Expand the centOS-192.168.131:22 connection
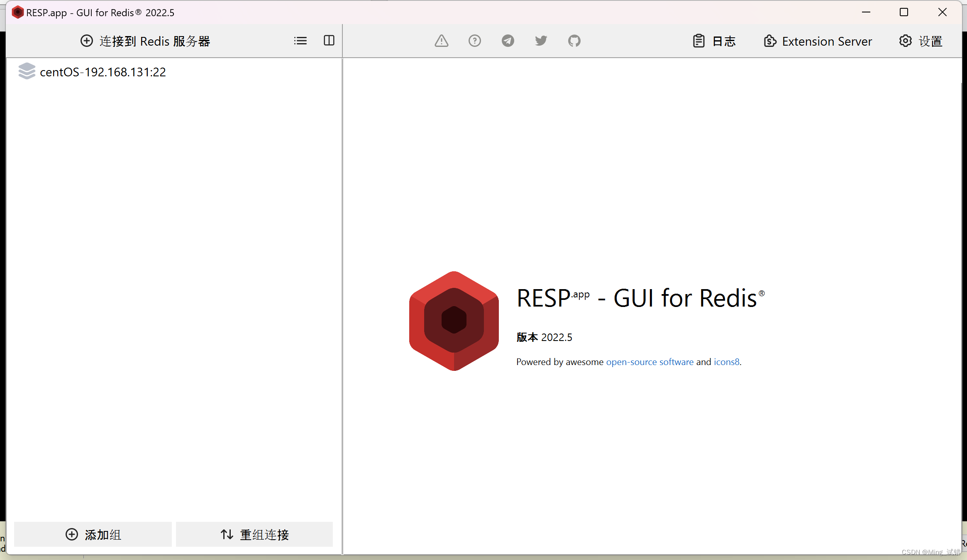Screen dimensions: 967x560 [103, 72]
